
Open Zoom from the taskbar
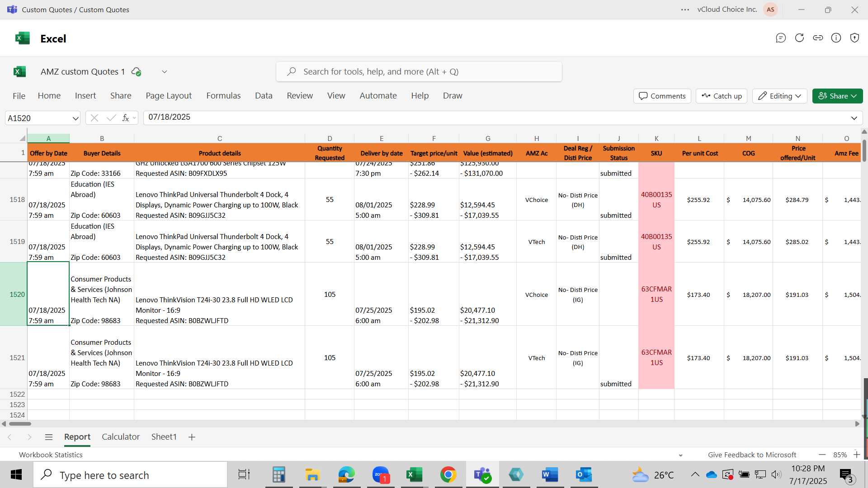point(381,475)
